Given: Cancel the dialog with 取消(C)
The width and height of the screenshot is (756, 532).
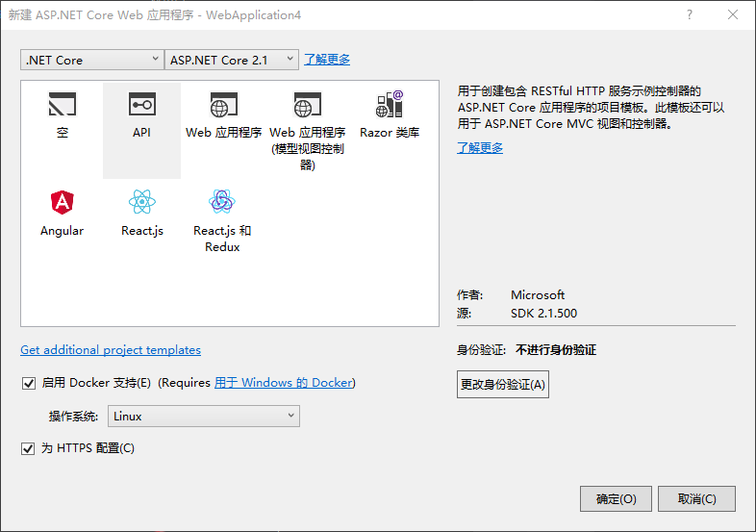Looking at the screenshot, I should click(x=696, y=498).
